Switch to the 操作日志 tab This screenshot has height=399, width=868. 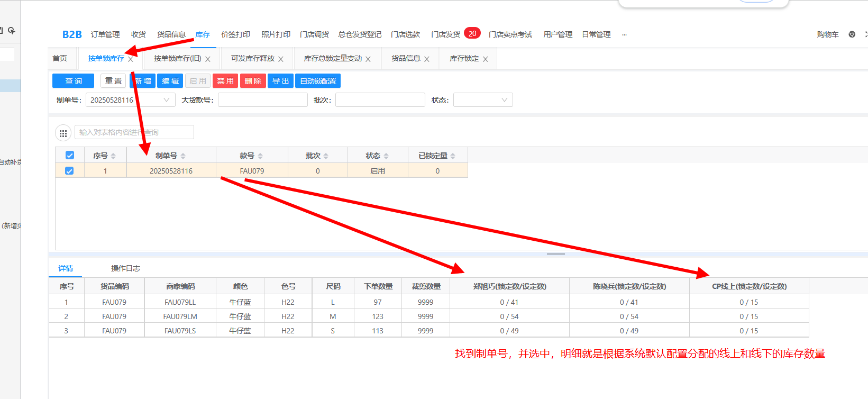125,268
